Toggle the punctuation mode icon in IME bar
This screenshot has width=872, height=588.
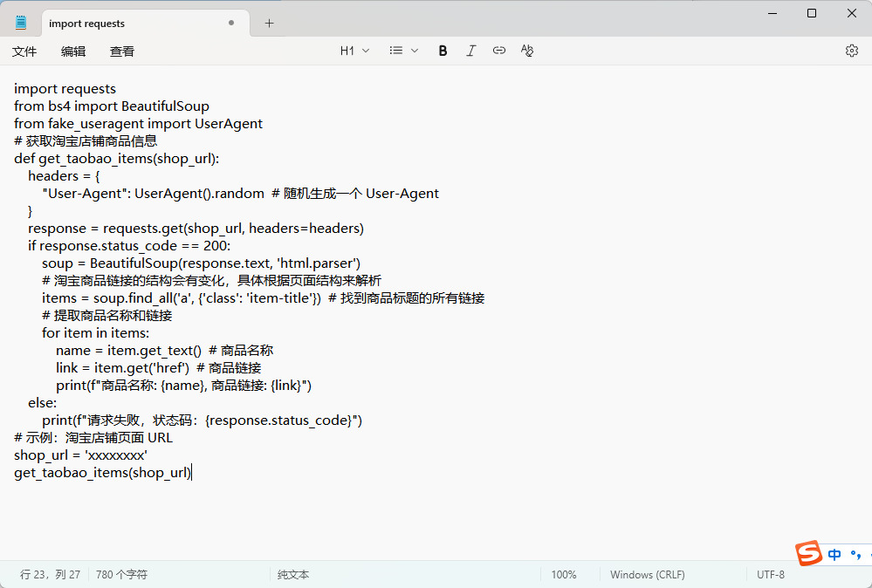tap(856, 555)
